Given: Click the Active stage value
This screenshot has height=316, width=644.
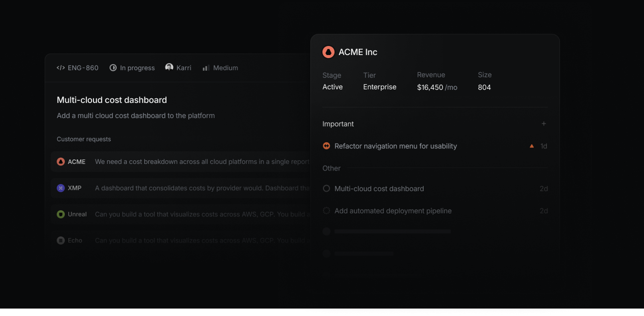Looking at the screenshot, I should click(332, 87).
